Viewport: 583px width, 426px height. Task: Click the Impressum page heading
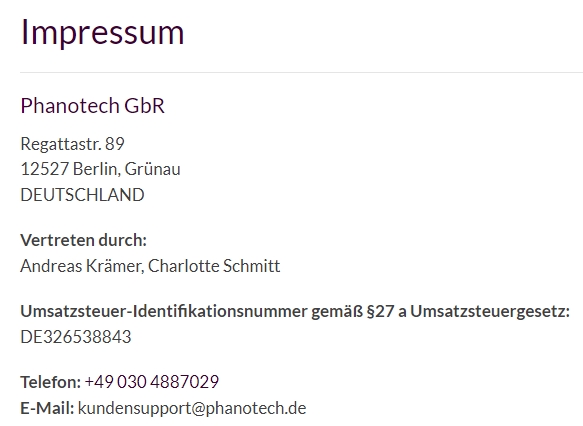click(x=102, y=33)
